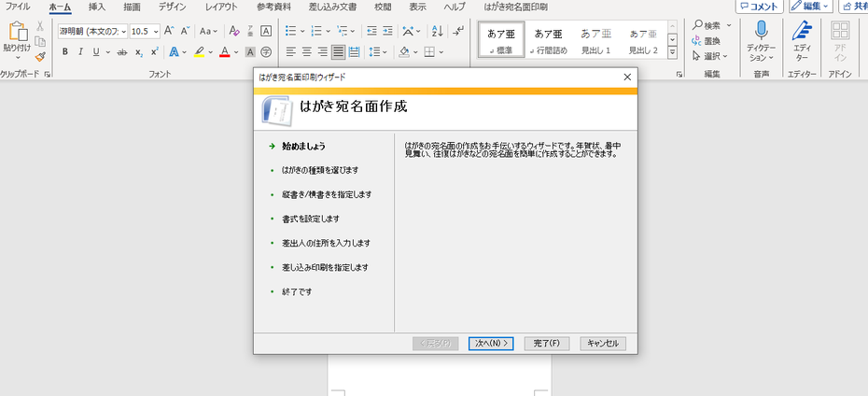Image resolution: width=868 pixels, height=396 pixels.
Task: Apply Underline formatting
Action: point(96,52)
